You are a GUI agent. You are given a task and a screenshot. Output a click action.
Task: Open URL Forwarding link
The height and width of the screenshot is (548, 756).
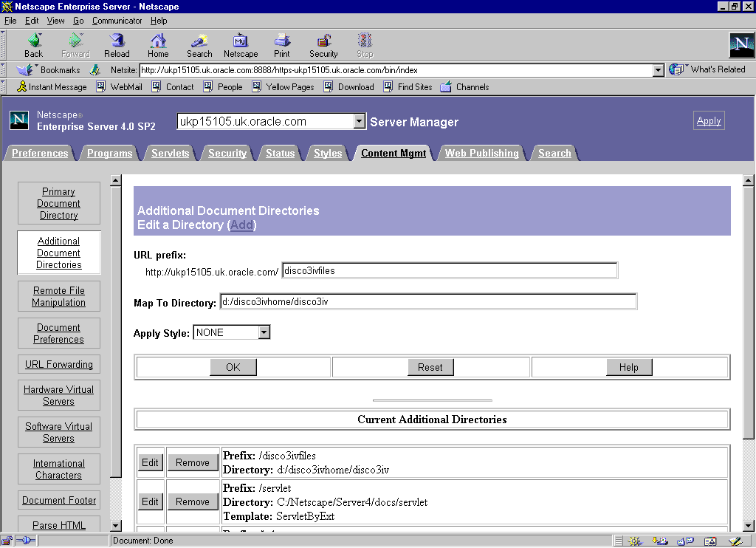click(59, 364)
